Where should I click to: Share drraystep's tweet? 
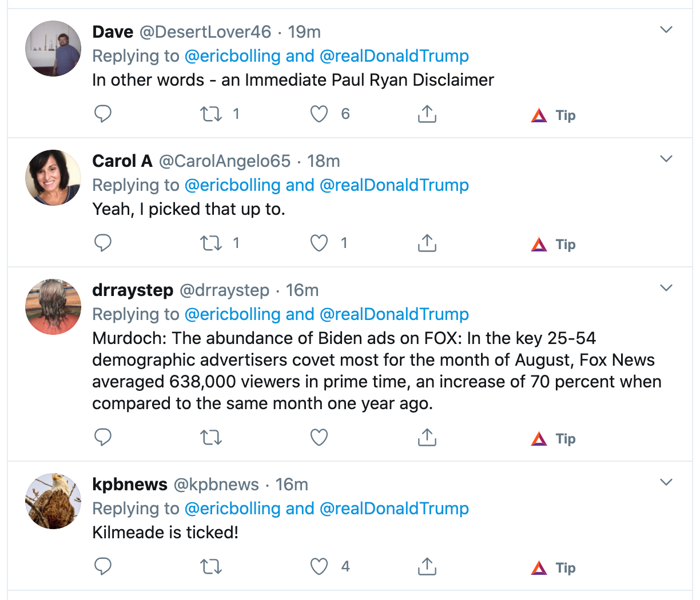pyautogui.click(x=427, y=437)
